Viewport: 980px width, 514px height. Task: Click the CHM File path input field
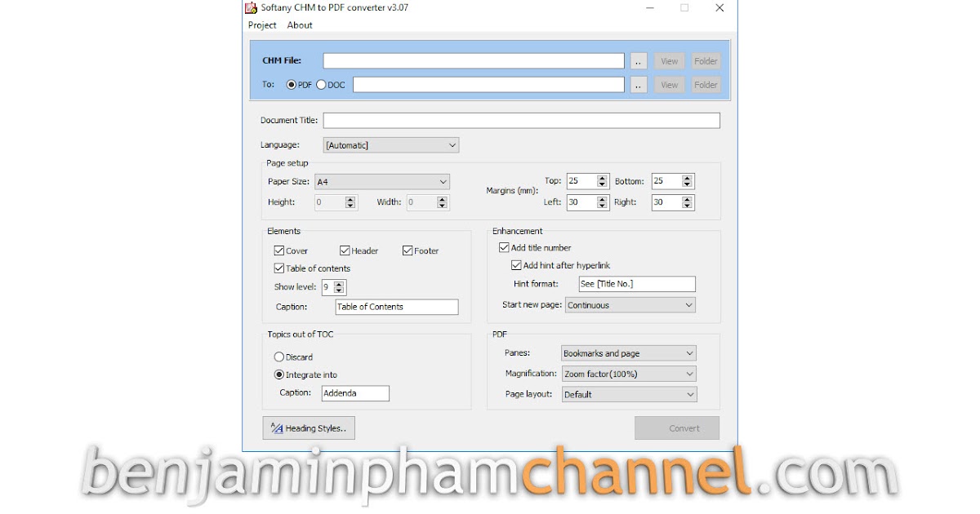click(x=474, y=61)
